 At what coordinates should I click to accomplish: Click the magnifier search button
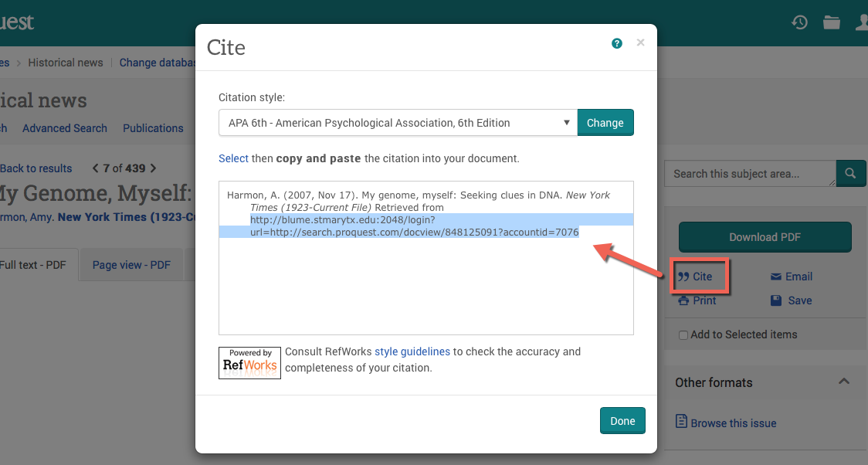click(850, 174)
